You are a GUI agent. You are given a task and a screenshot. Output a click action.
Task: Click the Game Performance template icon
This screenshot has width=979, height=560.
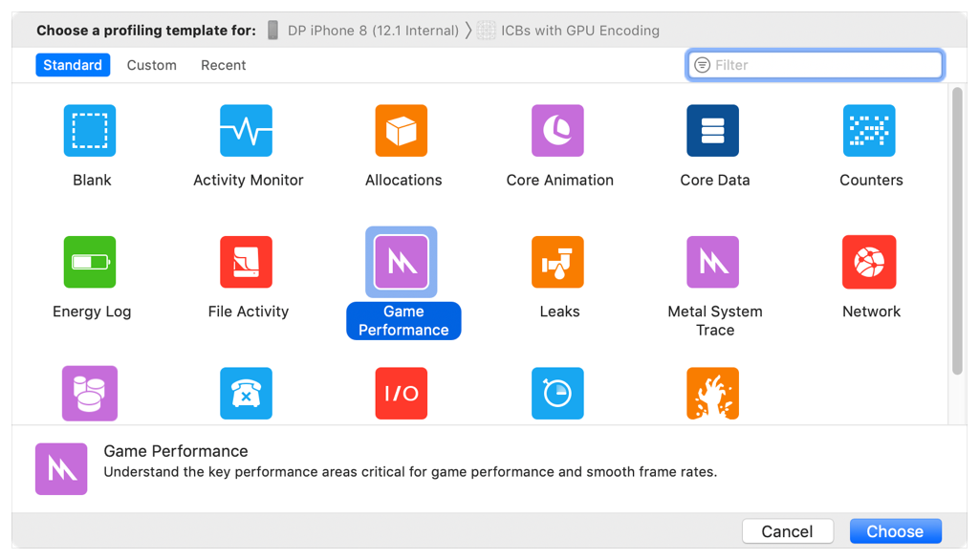(402, 262)
